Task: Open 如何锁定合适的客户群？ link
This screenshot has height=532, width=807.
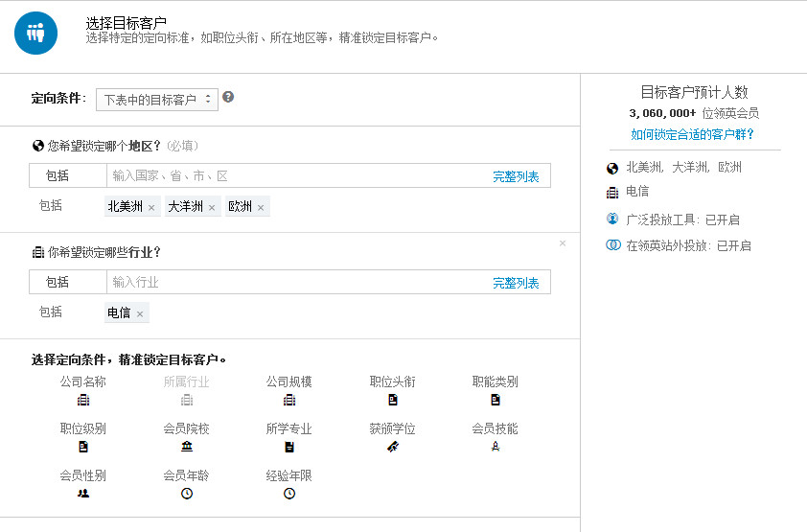Action: click(692, 134)
